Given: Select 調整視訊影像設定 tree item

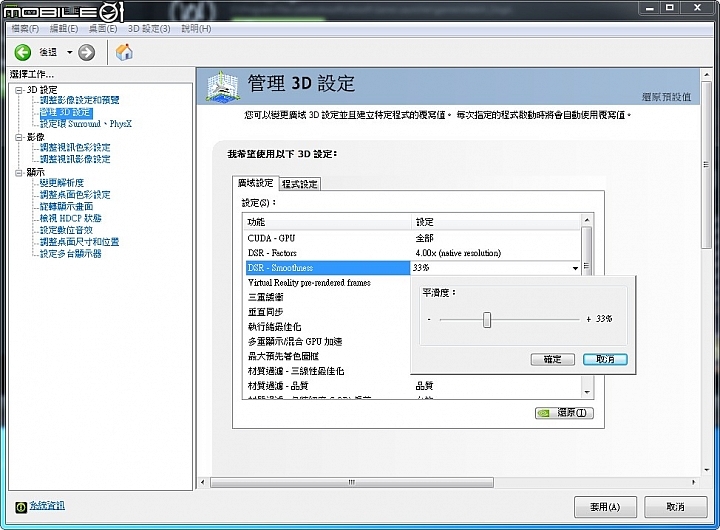Looking at the screenshot, I should 75,159.
